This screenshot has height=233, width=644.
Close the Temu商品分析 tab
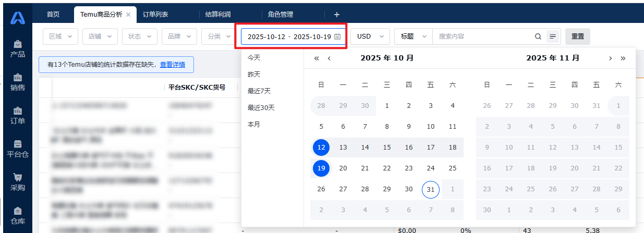[x=128, y=15]
